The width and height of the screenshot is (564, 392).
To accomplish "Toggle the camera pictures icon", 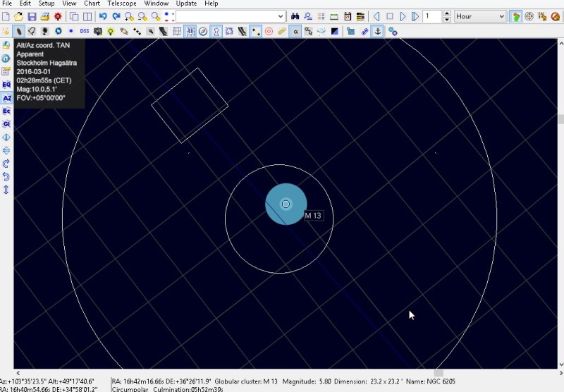I will [97, 32].
